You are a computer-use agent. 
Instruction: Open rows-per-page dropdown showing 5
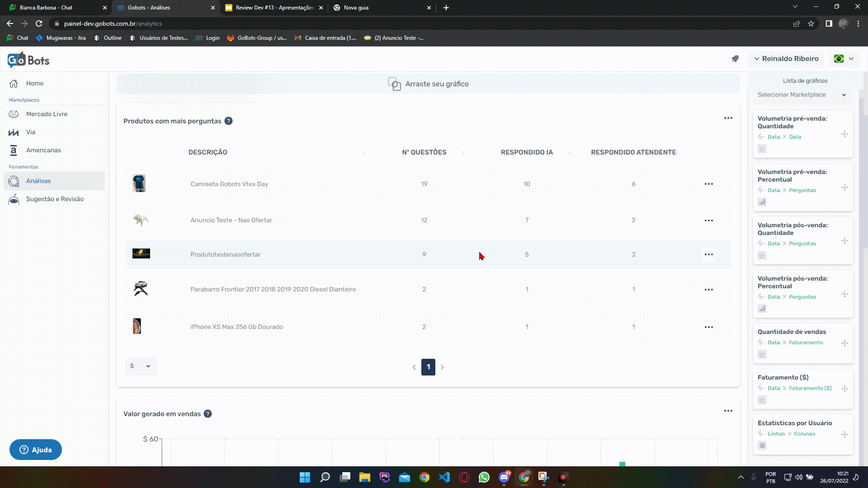pos(141,366)
